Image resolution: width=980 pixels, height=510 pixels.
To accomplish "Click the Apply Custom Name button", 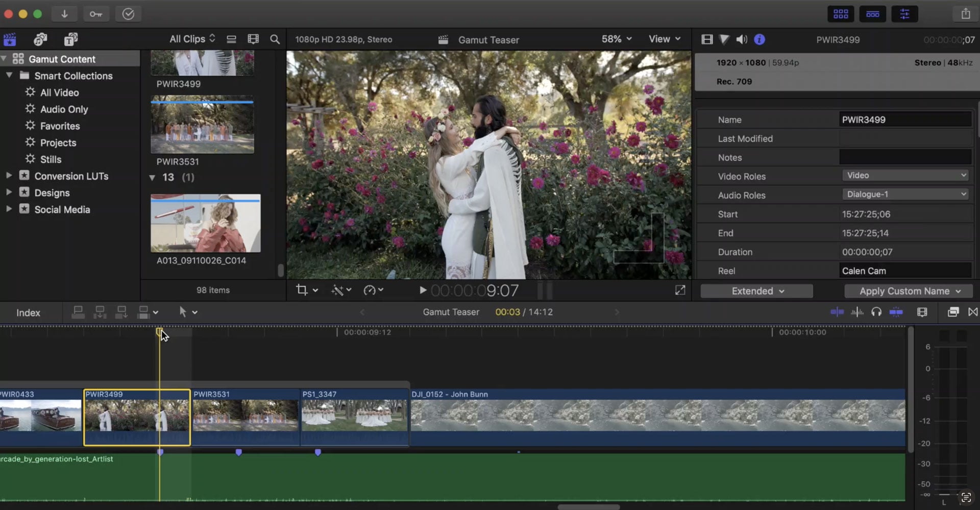I will 909,291.
